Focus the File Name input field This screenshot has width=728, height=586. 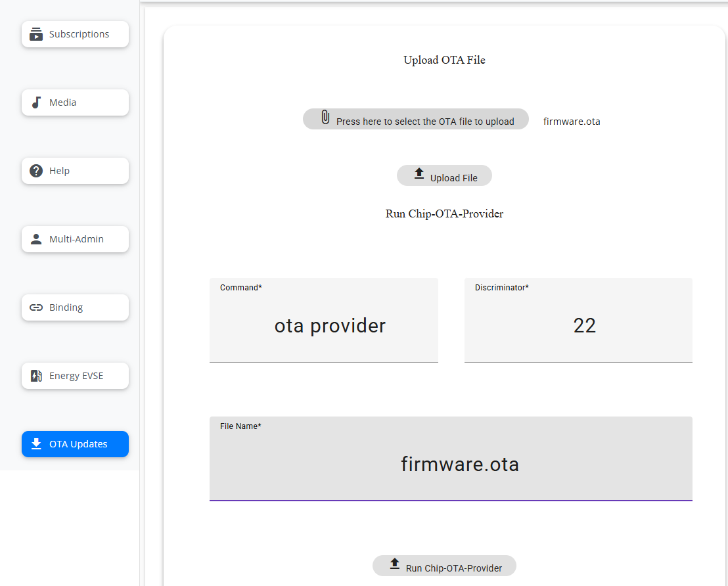[451, 464]
